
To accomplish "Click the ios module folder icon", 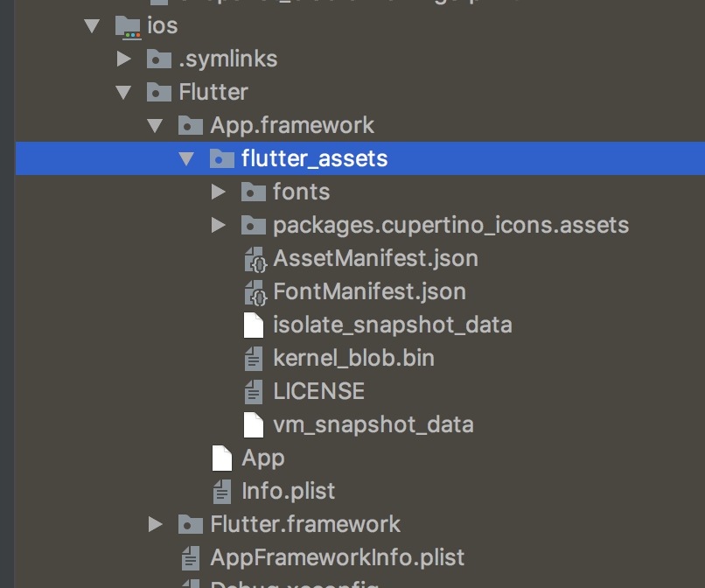I will (128, 25).
